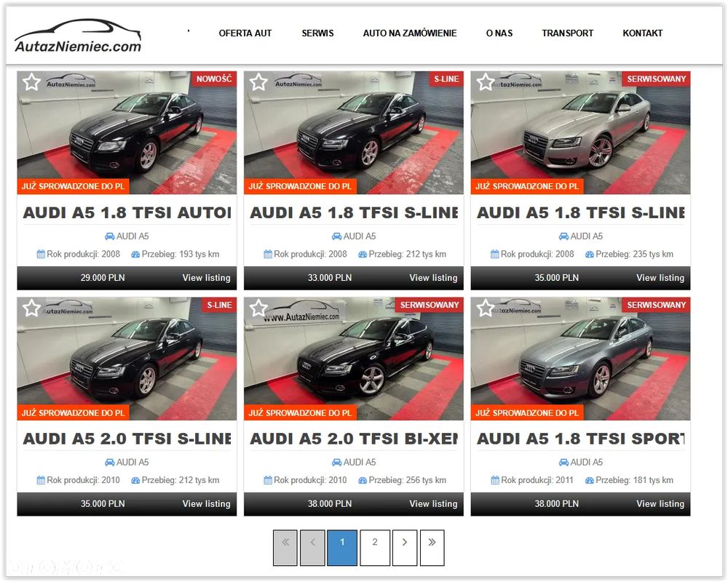Click car icon on 193 tys km listing
Image resolution: width=728 pixels, height=582 pixels.
(110, 236)
